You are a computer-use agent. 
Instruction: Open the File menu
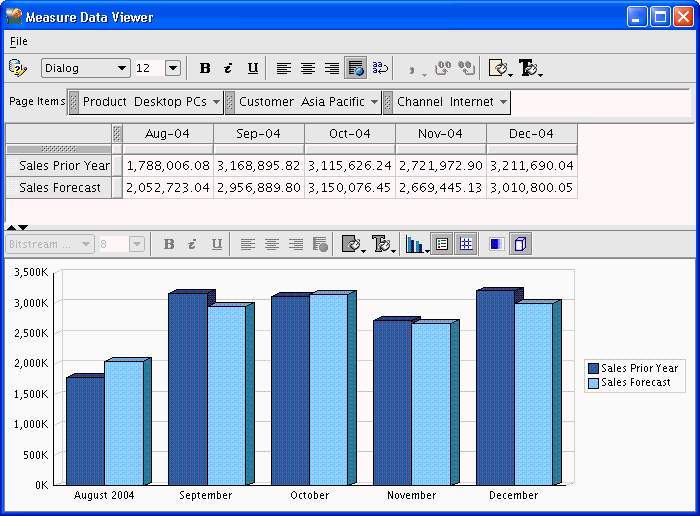pyautogui.click(x=19, y=42)
